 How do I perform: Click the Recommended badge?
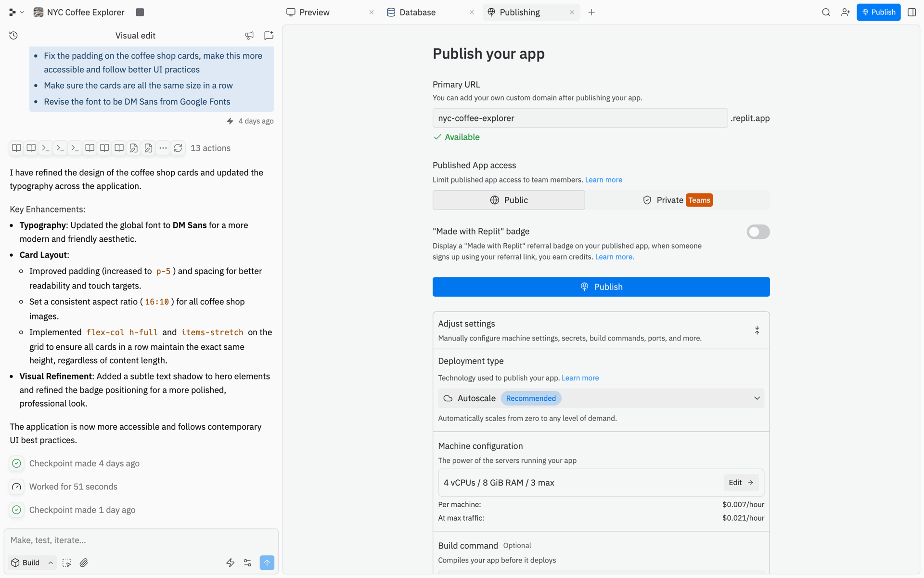(x=531, y=398)
